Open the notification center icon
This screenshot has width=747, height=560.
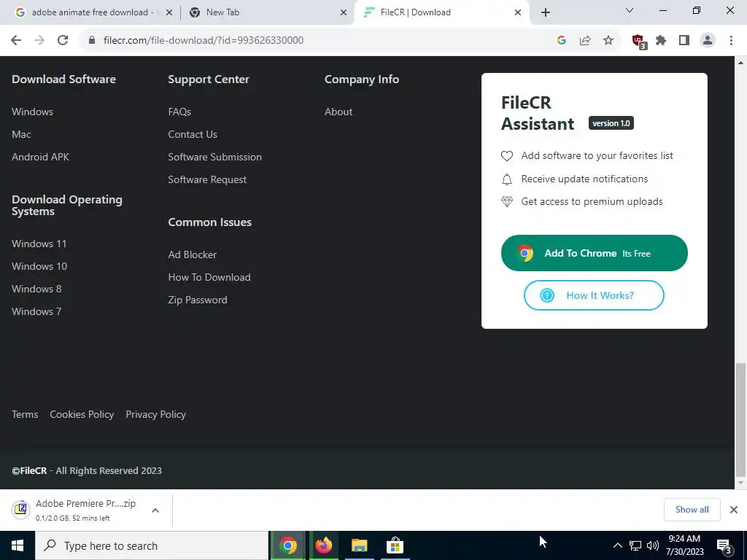[x=724, y=546]
